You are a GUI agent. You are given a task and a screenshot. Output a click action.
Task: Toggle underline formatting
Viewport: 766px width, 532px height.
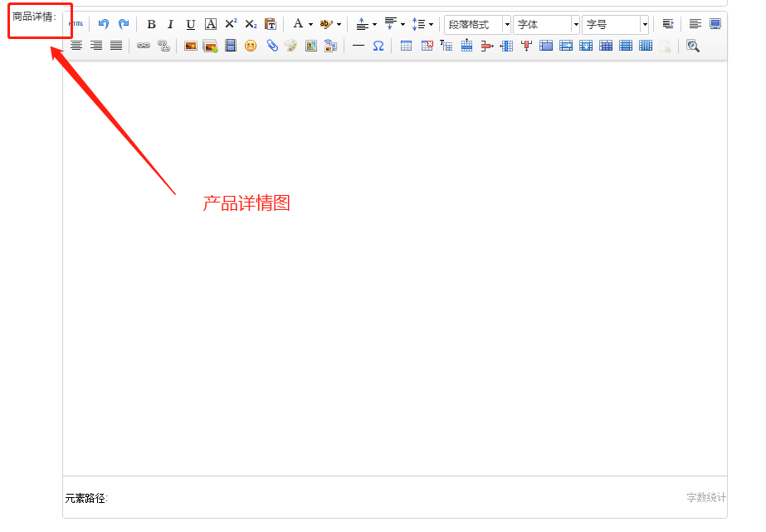[191, 23]
